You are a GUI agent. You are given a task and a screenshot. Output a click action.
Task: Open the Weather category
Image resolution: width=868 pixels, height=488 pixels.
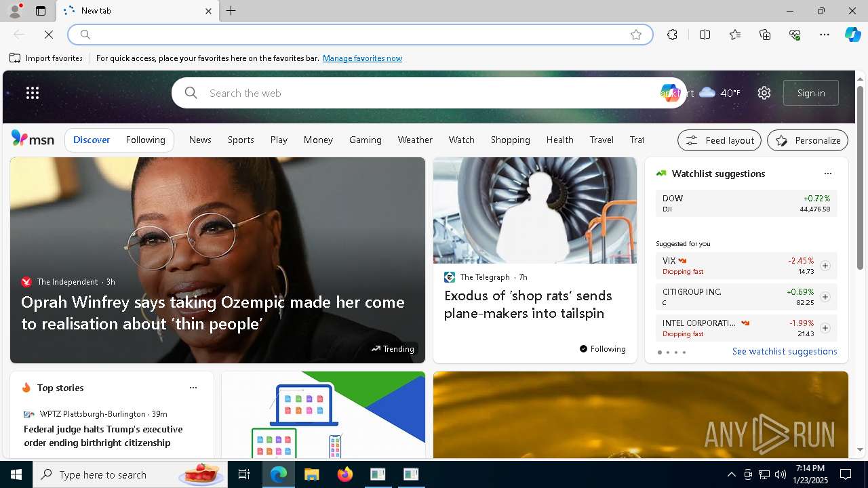(415, 140)
